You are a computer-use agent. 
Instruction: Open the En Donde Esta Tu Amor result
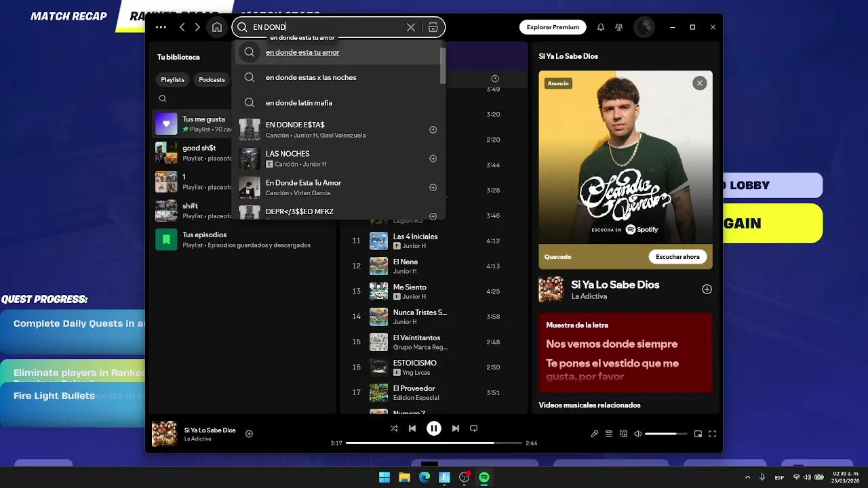[x=338, y=188]
